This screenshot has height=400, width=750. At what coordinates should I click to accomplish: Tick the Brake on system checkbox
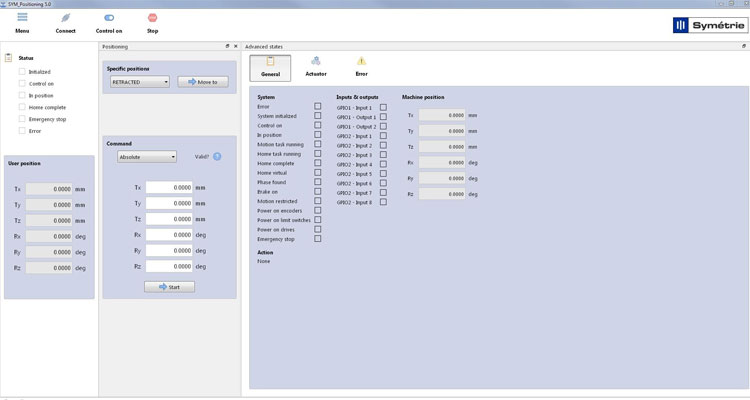(318, 192)
